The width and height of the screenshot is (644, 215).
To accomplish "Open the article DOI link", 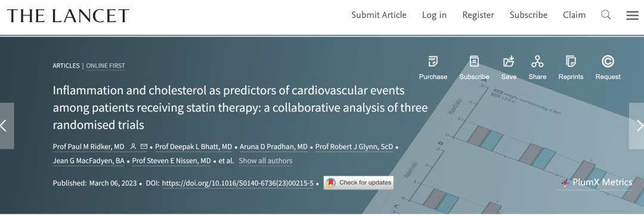I will tap(238, 183).
